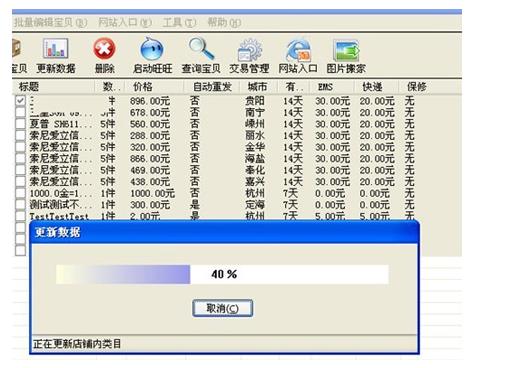Viewport: 515px width, 368px height.
Task: Check the 1000.0金 row checkbox
Action: (x=20, y=193)
